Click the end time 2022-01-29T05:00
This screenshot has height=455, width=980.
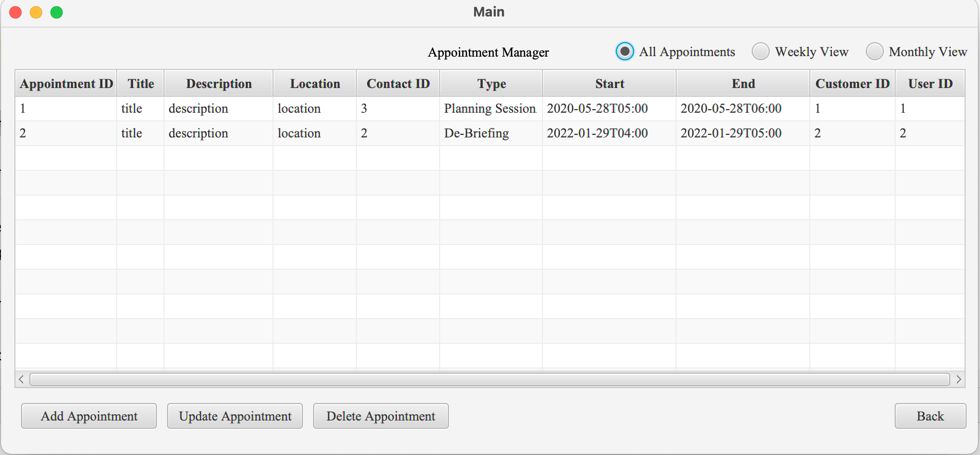pos(731,133)
